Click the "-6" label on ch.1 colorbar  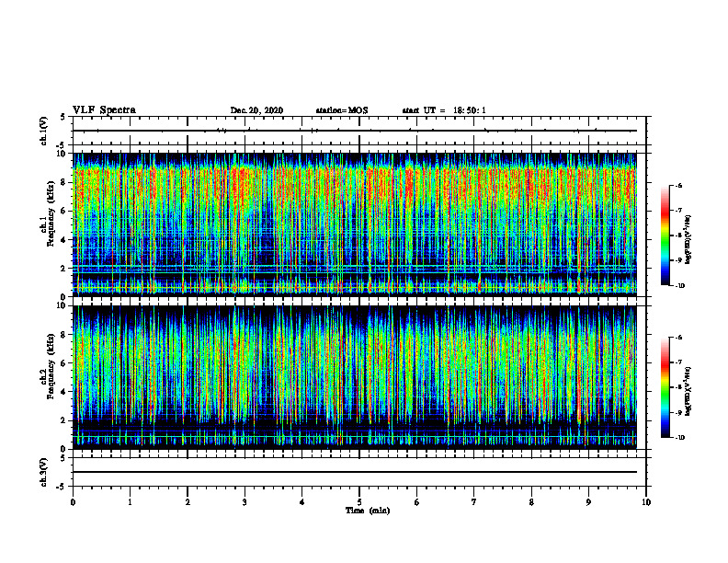tap(677, 185)
